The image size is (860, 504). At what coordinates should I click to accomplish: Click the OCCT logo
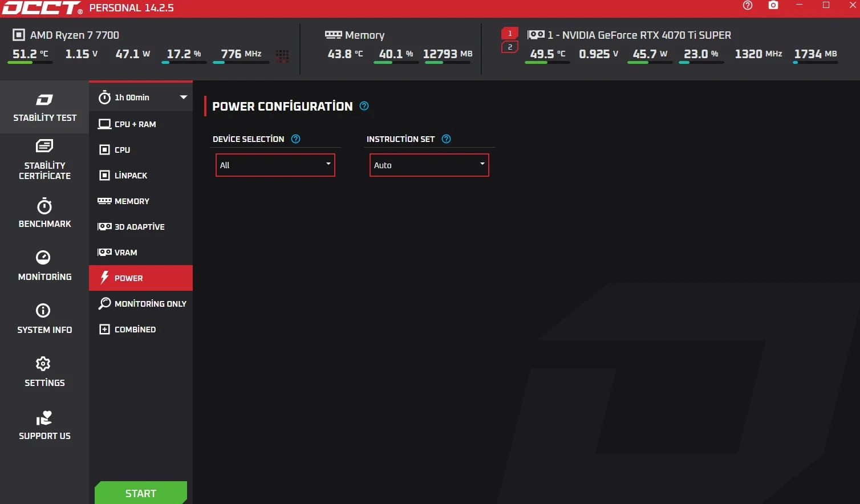click(x=42, y=8)
